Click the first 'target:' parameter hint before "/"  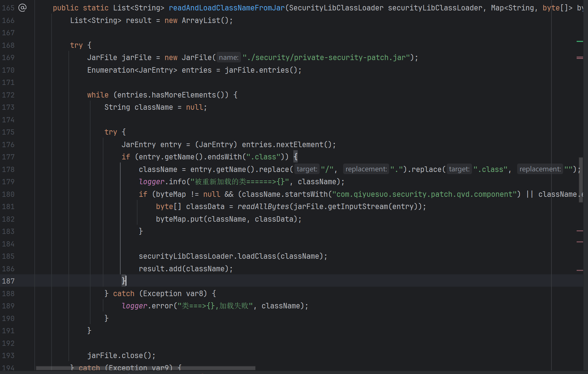pyautogui.click(x=307, y=169)
